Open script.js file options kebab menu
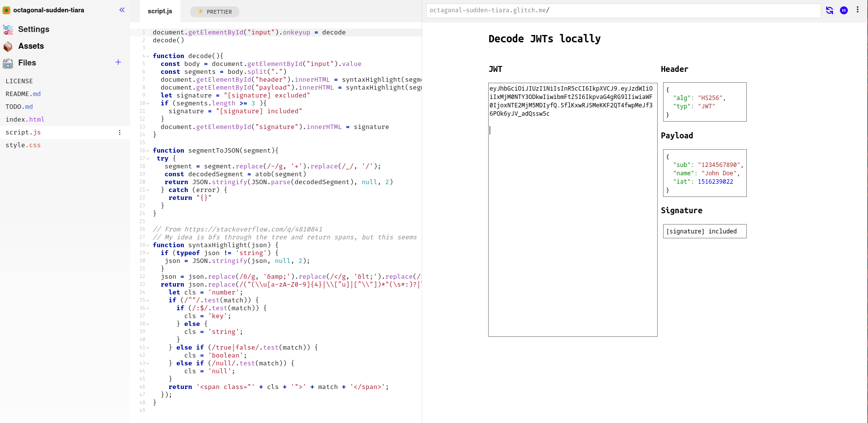The width and height of the screenshot is (868, 423). pyautogui.click(x=120, y=132)
